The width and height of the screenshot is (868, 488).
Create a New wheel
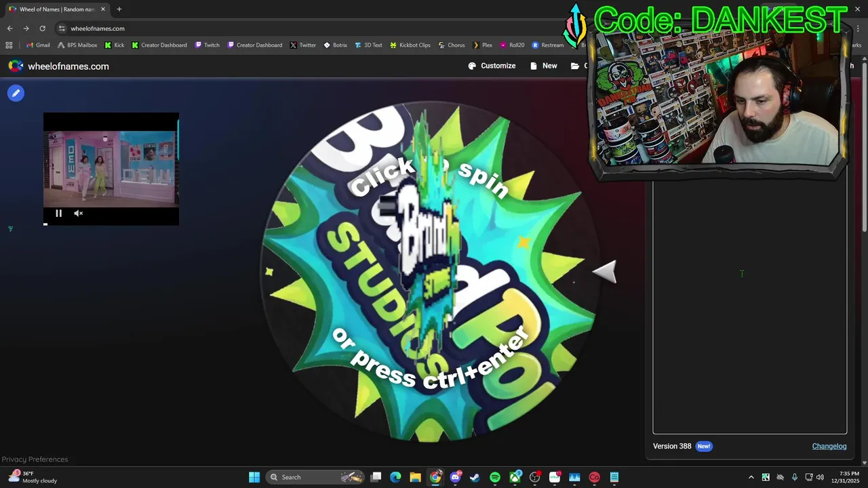(x=544, y=66)
